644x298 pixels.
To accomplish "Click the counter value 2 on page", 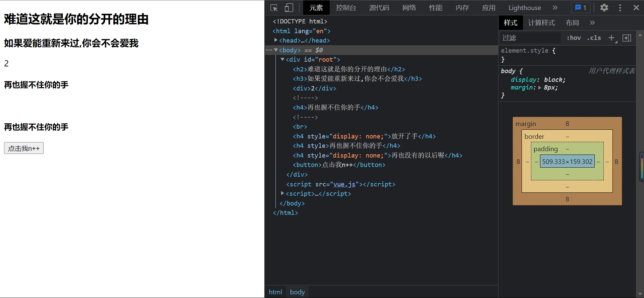I will (6, 63).
